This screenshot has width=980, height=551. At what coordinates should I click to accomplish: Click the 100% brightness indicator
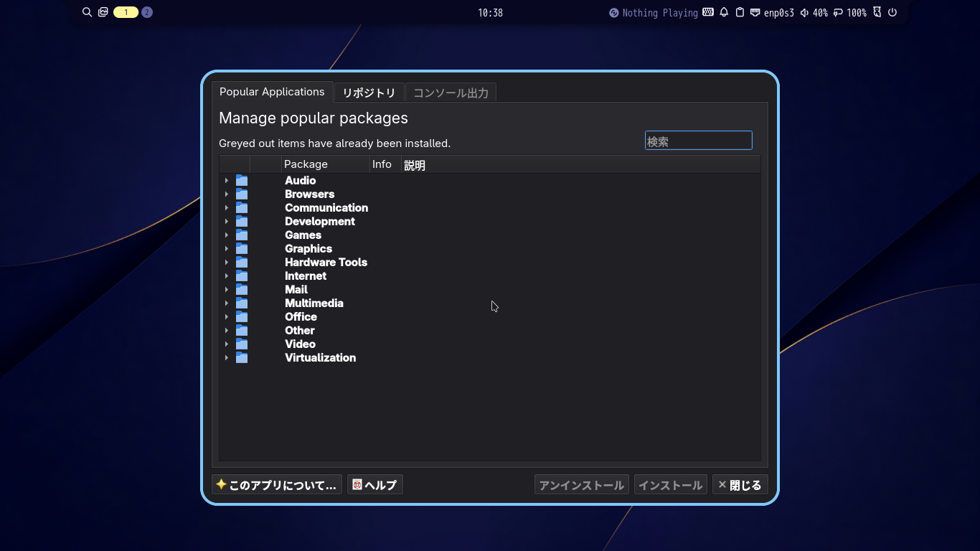849,13
